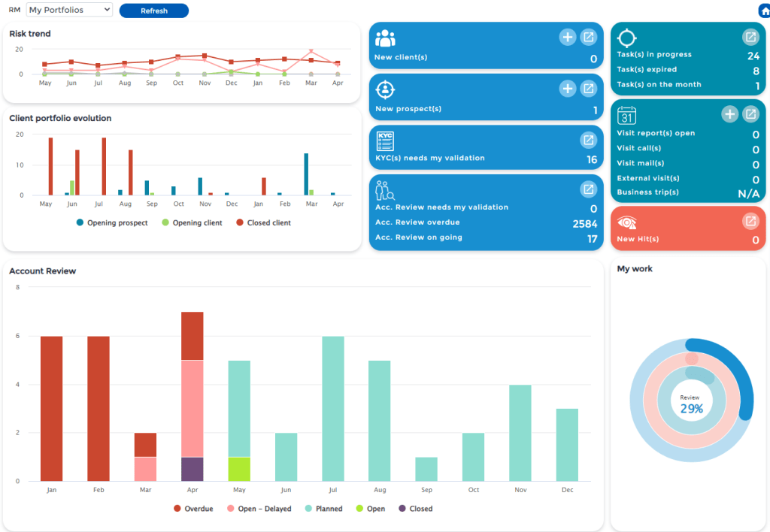The image size is (770, 532).
Task: Add a new prospect with plus icon
Action: 567,89
